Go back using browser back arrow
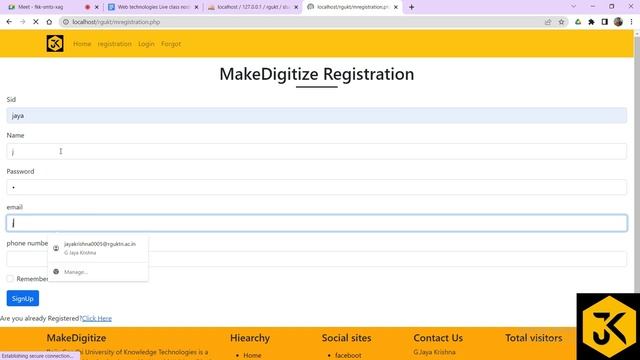 click(9, 22)
